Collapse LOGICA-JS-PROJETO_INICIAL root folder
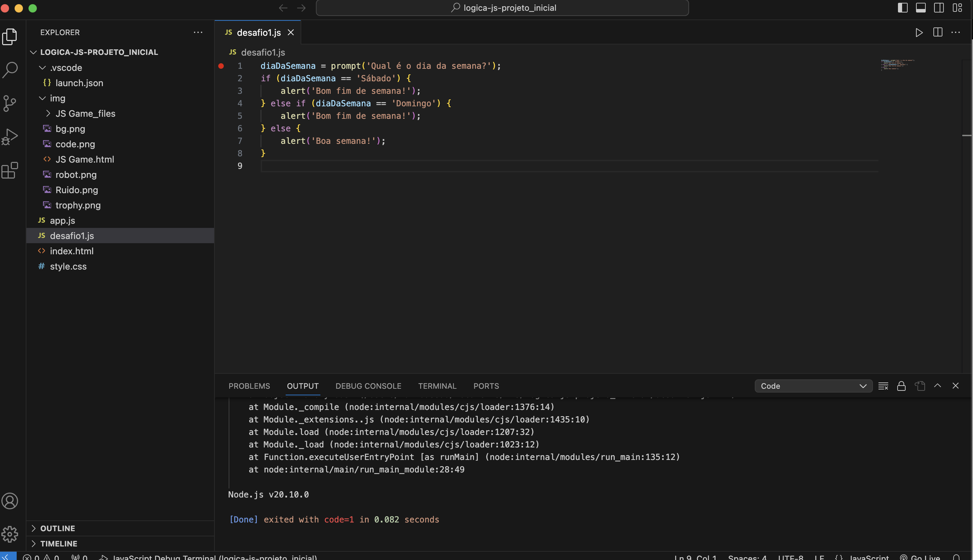This screenshot has width=973, height=560. tap(121, 52)
